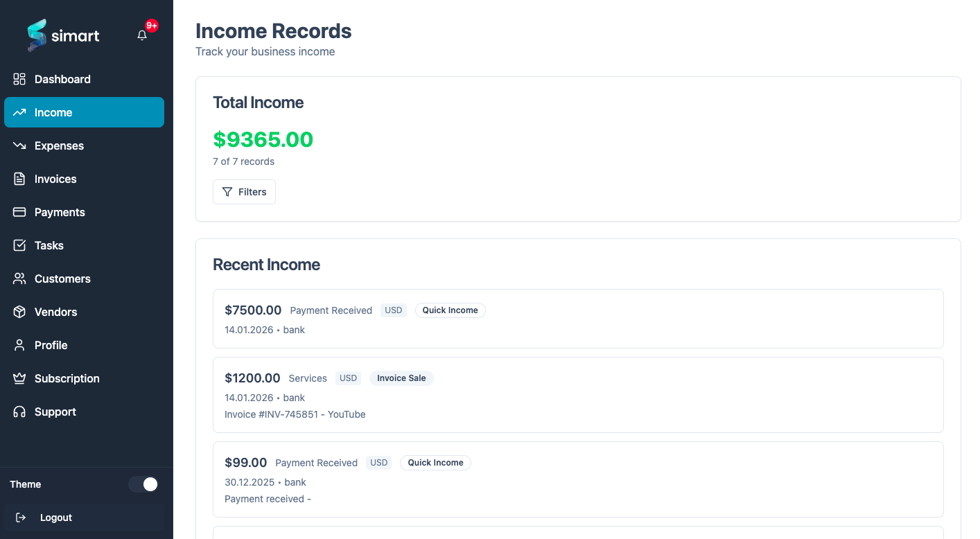Open Customers list
Screen dimensions: 980x539
(84, 279)
